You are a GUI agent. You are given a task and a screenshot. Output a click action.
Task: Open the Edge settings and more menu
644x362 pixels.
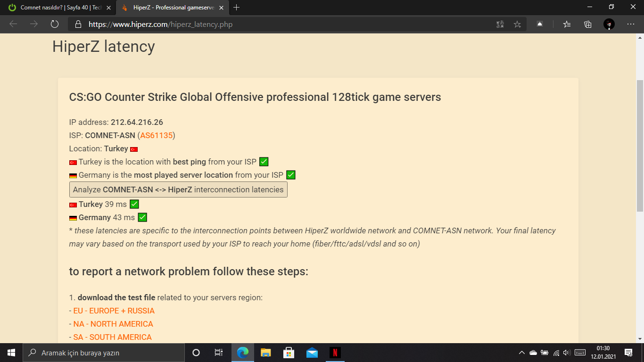pyautogui.click(x=631, y=24)
